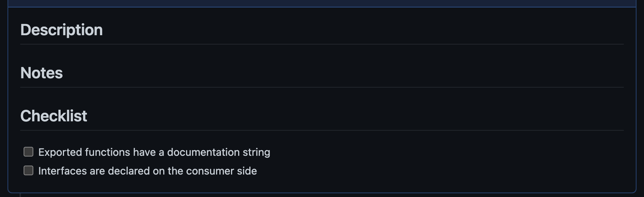Select the word "Exported" in the checklist
This screenshot has height=197, width=644.
(60, 152)
